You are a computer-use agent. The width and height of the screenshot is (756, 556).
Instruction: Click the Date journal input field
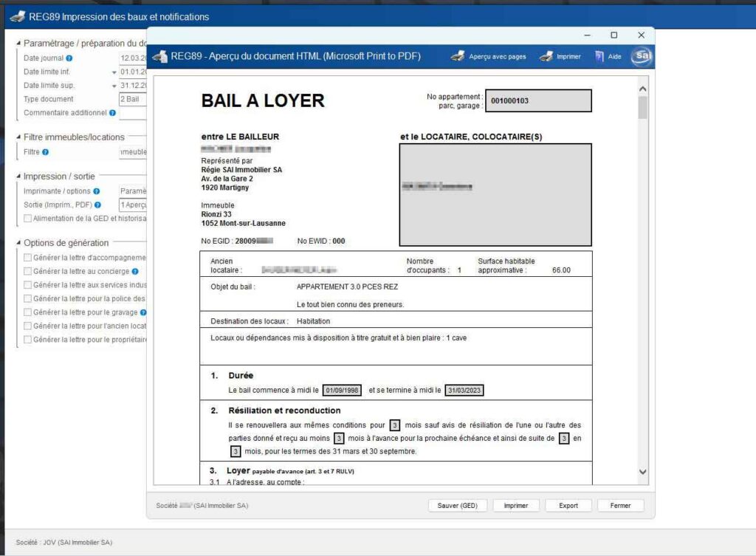pos(133,58)
